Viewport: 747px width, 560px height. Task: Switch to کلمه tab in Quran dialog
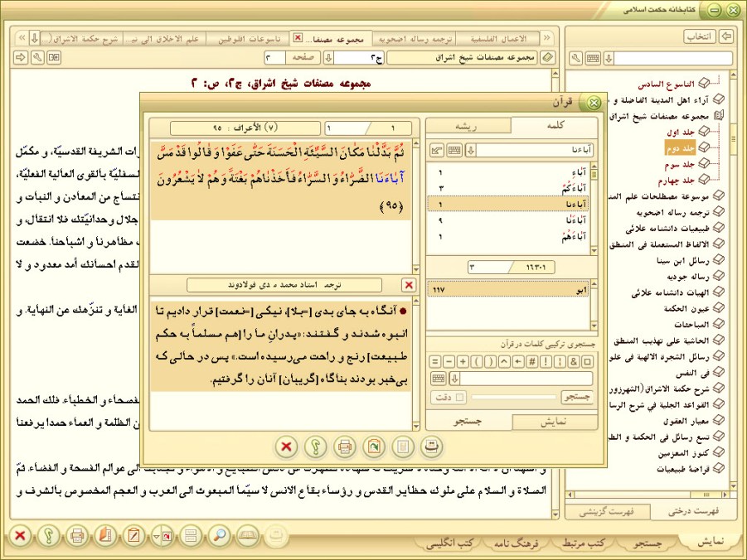555,125
